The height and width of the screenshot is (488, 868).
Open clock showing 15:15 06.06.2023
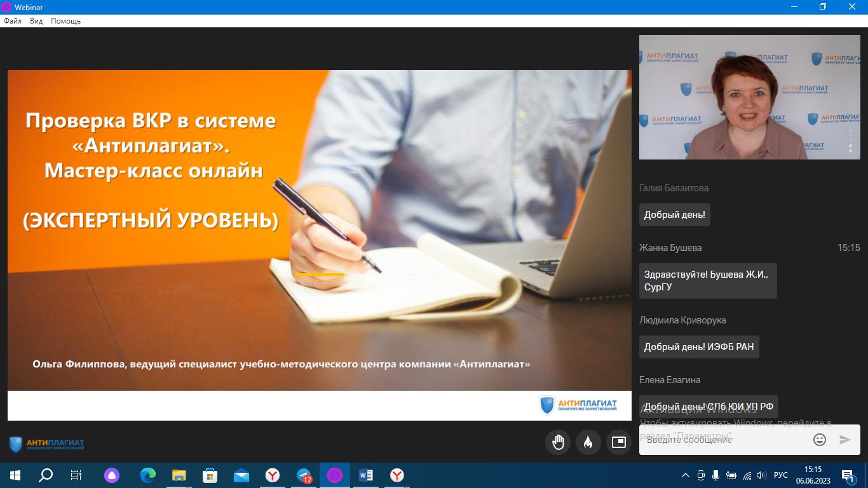coord(813,475)
